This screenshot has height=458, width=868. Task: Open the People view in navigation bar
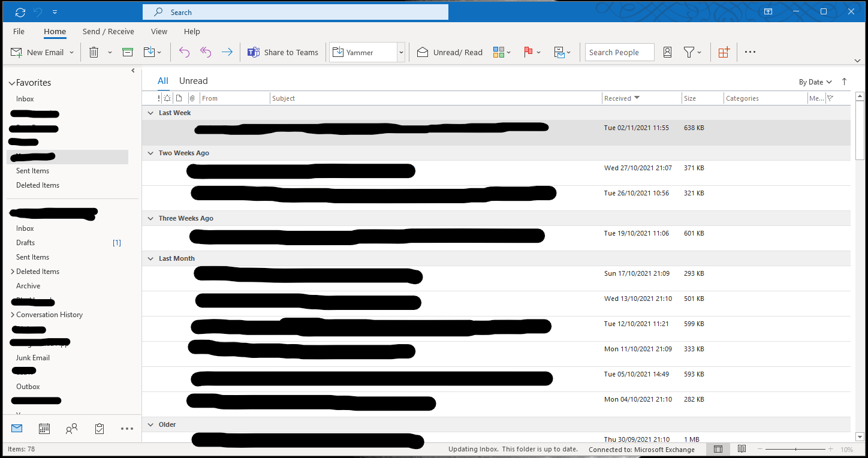coord(72,429)
